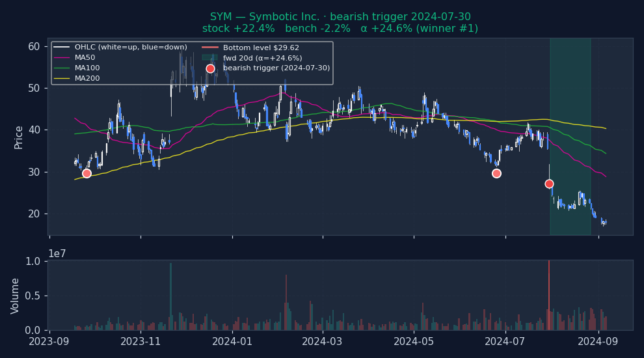Click the red bottom marker near late June 2024
This screenshot has height=358, width=644.
pos(496,173)
